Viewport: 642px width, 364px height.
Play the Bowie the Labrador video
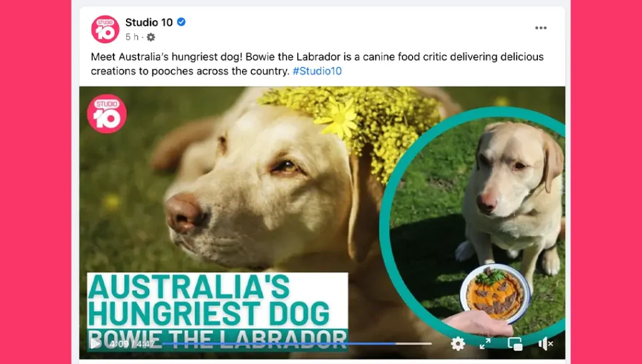tap(95, 343)
